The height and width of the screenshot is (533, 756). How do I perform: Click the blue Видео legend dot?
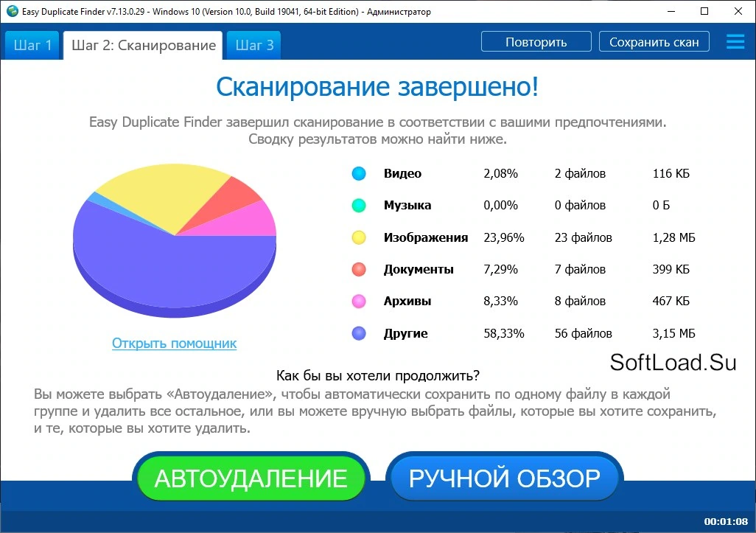pos(359,173)
